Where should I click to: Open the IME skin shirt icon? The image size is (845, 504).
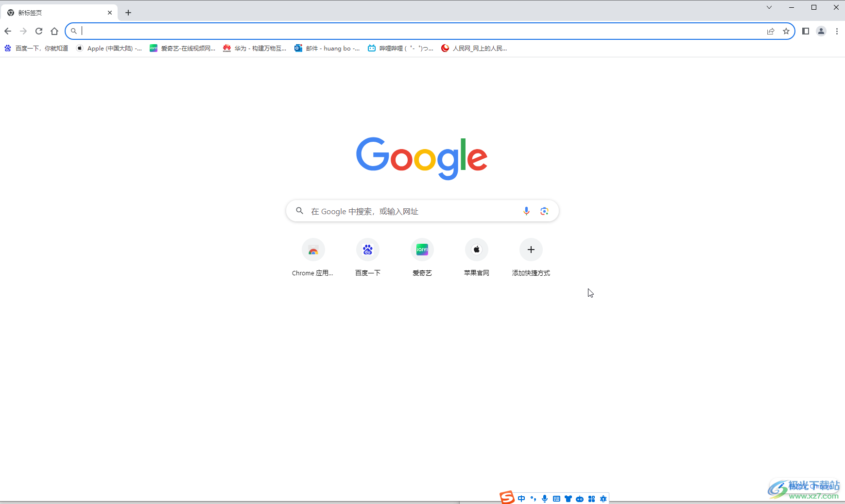(x=568, y=499)
